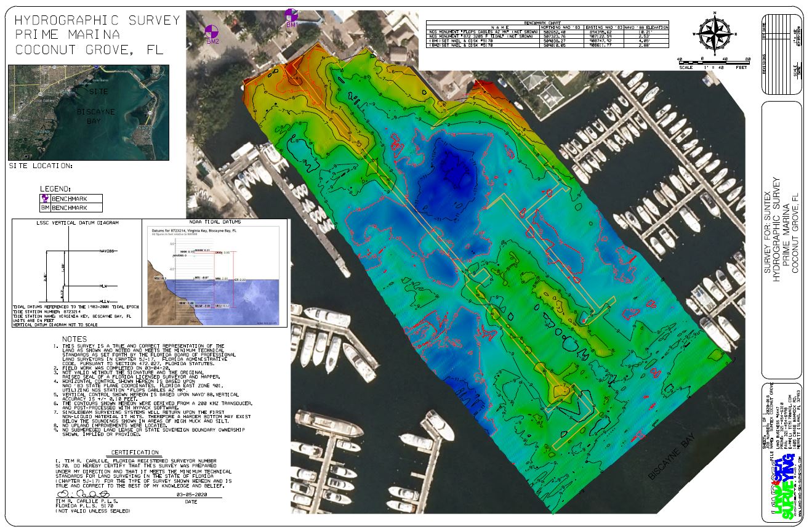This screenshot has width=812, height=532.
Task: Click the hand-drawn surveyor signature
Action: [82, 494]
